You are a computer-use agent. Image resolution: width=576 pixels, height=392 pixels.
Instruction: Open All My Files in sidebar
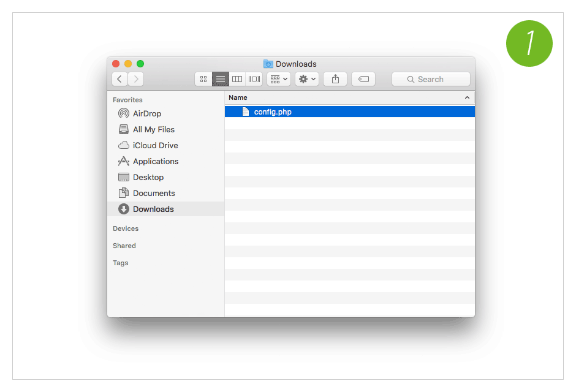tap(166, 130)
